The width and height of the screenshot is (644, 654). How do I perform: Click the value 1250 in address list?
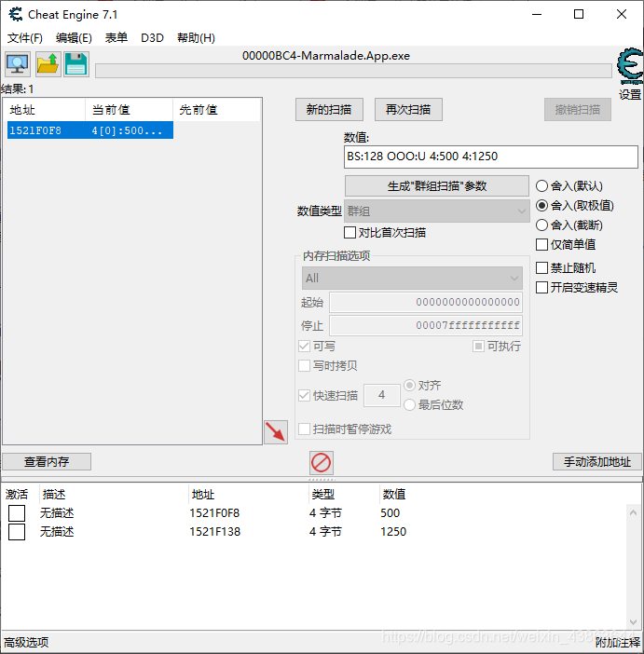393,532
